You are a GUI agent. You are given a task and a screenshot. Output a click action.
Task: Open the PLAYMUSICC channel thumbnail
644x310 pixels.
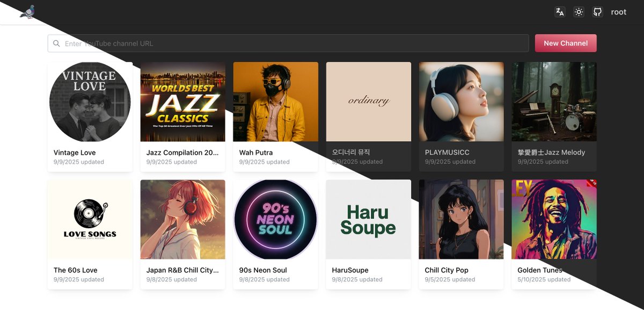click(461, 102)
